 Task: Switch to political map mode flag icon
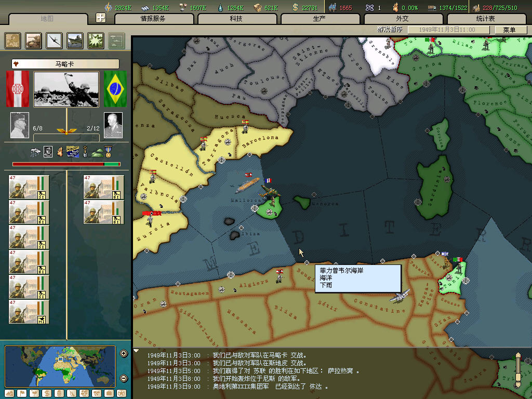22,393
